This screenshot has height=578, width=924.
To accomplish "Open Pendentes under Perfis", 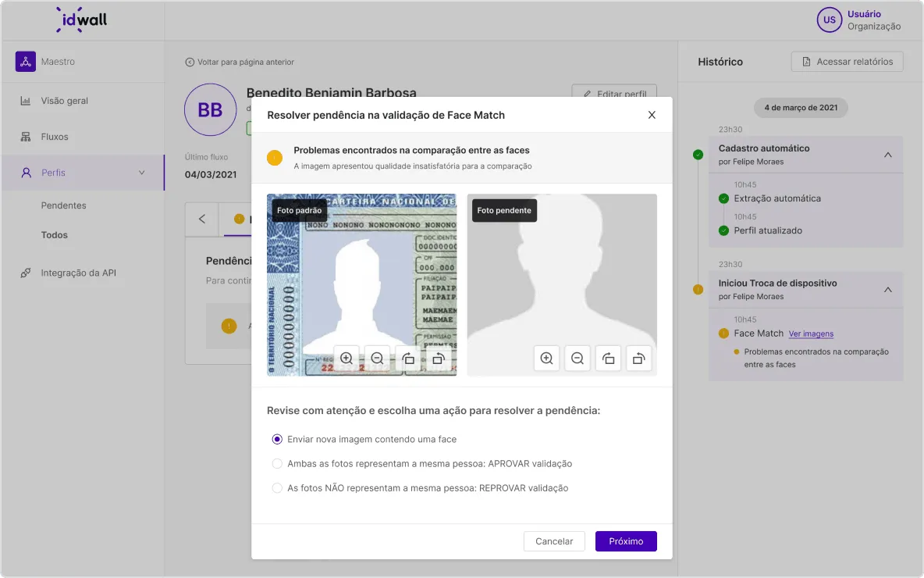I will (x=64, y=206).
